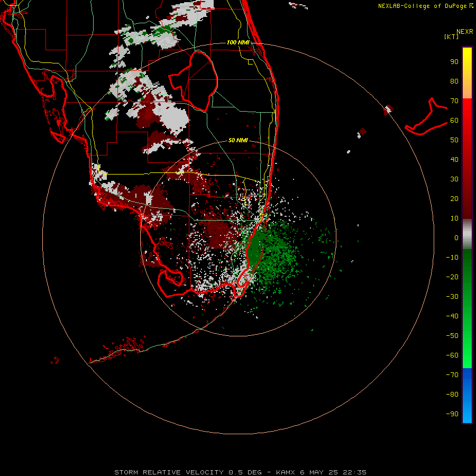Click the 30 value on velocity scale
Image resolution: width=476 pixels, height=476 pixels.
pos(454,179)
